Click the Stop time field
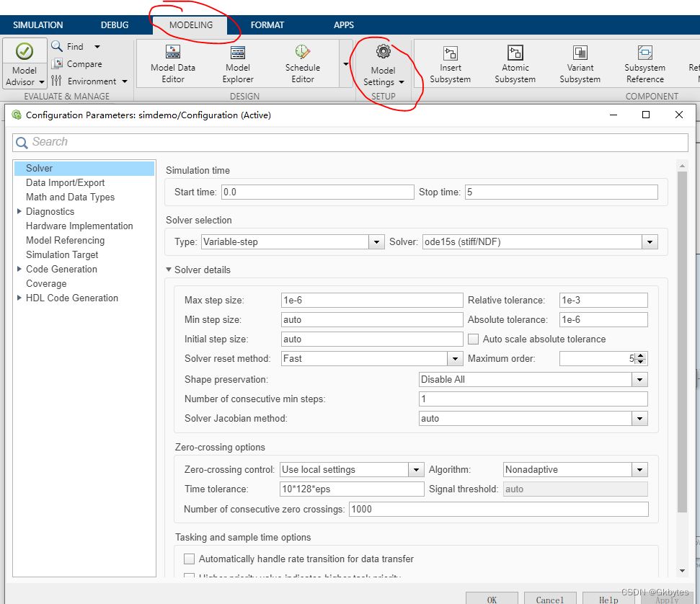Image resolution: width=700 pixels, height=604 pixels. 561,192
